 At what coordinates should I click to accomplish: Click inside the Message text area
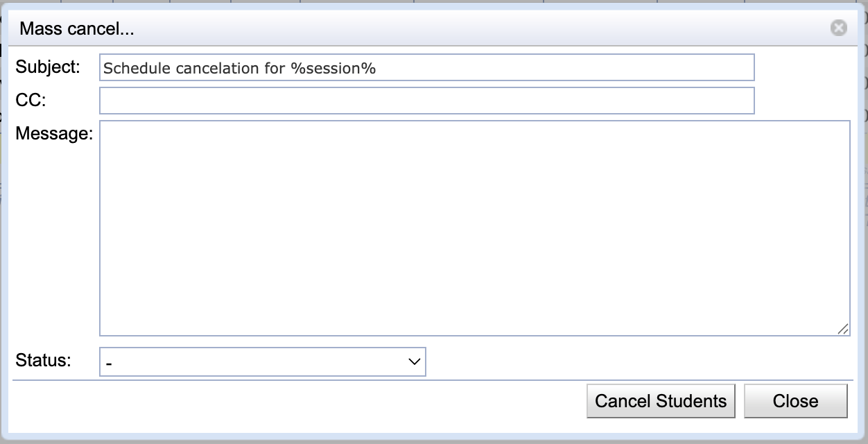pos(475,229)
